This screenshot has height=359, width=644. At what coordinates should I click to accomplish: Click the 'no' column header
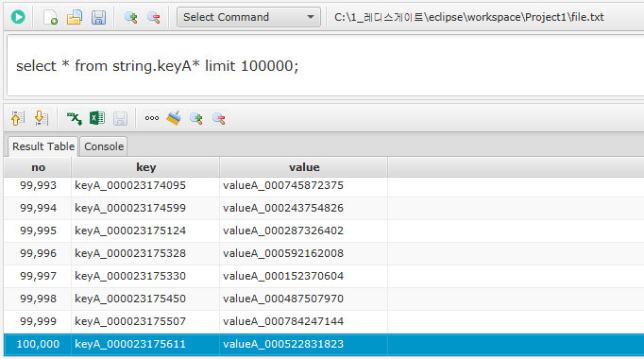[x=38, y=167]
